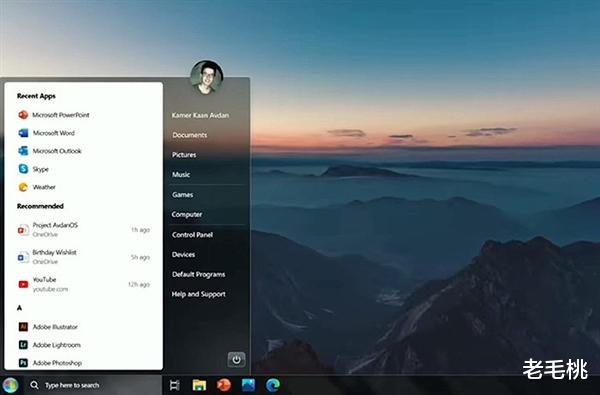This screenshot has height=395, width=600.
Task: Click the power button in Start menu
Action: 236,359
